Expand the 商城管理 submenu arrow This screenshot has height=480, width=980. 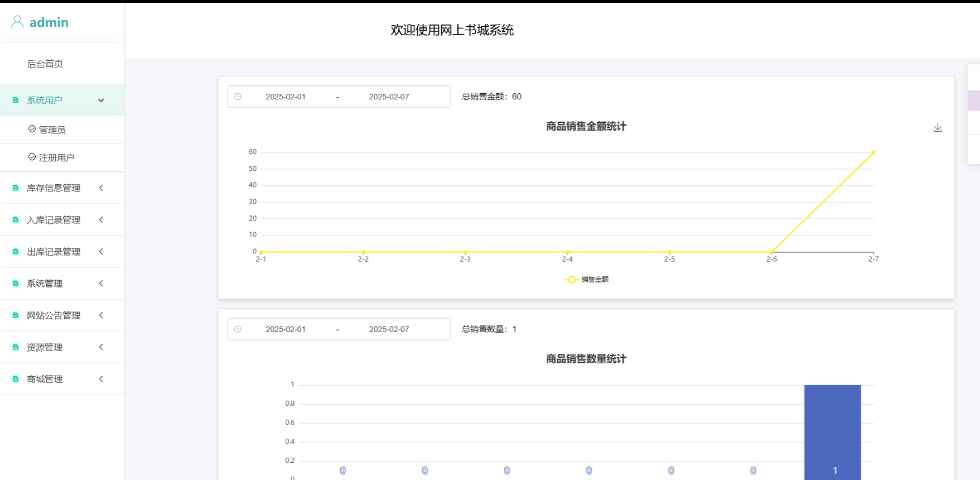click(x=101, y=379)
